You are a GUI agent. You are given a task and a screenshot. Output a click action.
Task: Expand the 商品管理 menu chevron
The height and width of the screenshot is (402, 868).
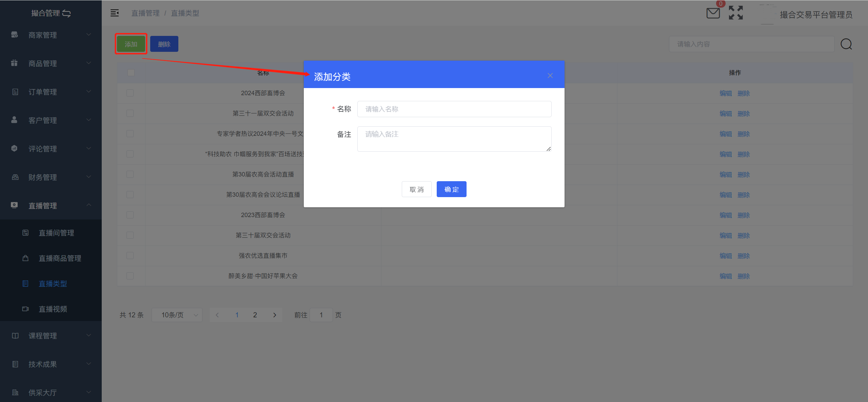88,63
